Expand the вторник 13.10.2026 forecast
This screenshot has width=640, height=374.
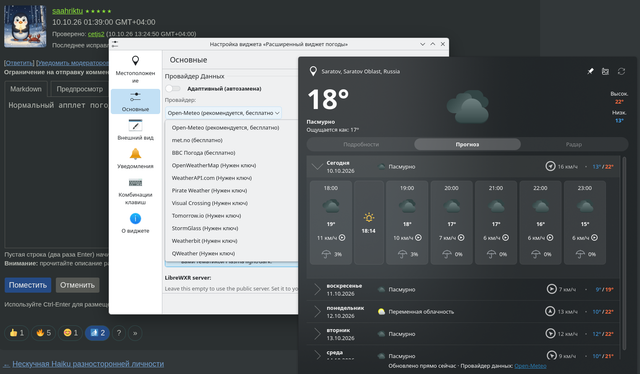317,334
